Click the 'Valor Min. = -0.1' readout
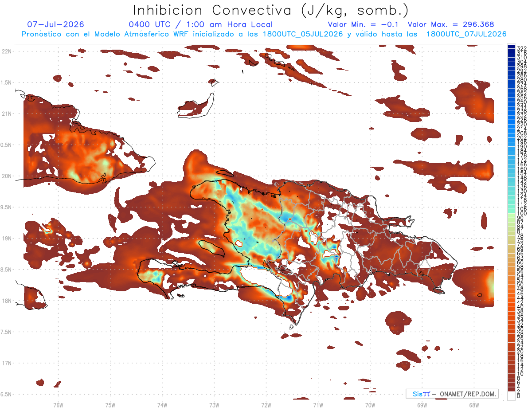Screen dimensions: 532x411 coord(363,24)
